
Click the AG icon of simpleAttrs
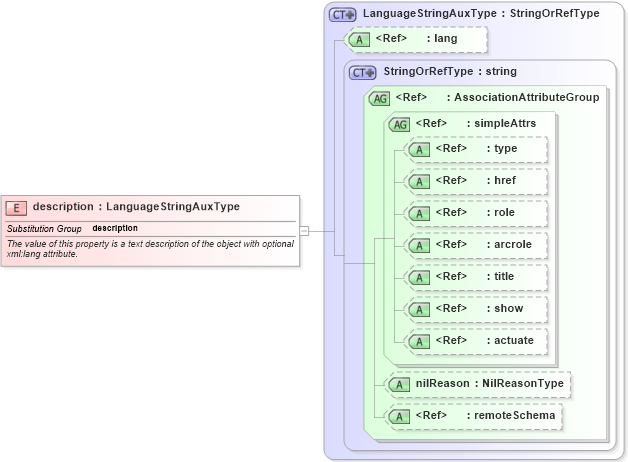[399, 125]
